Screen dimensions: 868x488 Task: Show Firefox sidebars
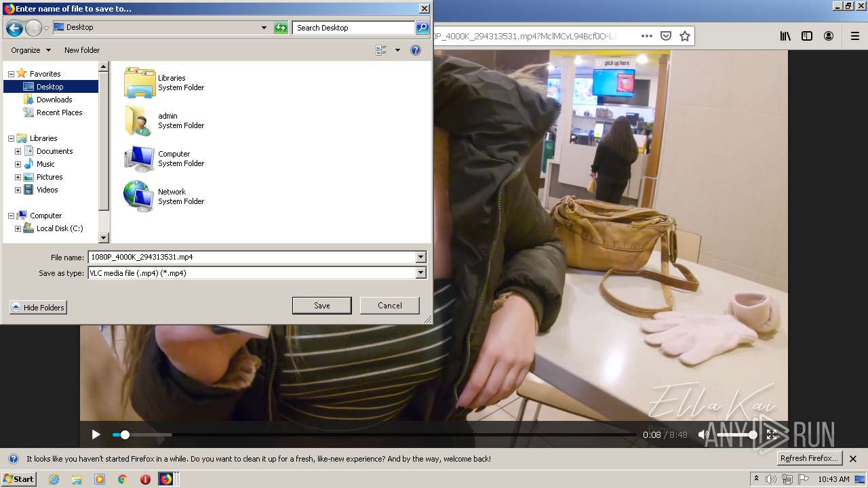tap(807, 36)
